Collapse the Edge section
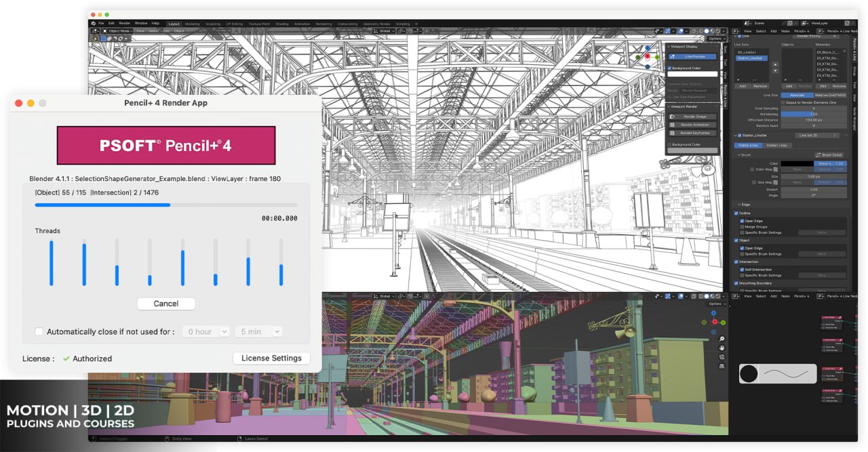The width and height of the screenshot is (868, 452). (738, 204)
